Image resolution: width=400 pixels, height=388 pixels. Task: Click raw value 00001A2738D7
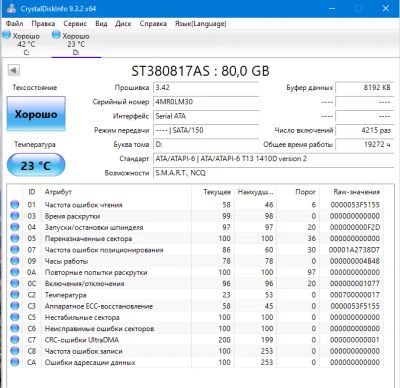point(355,250)
